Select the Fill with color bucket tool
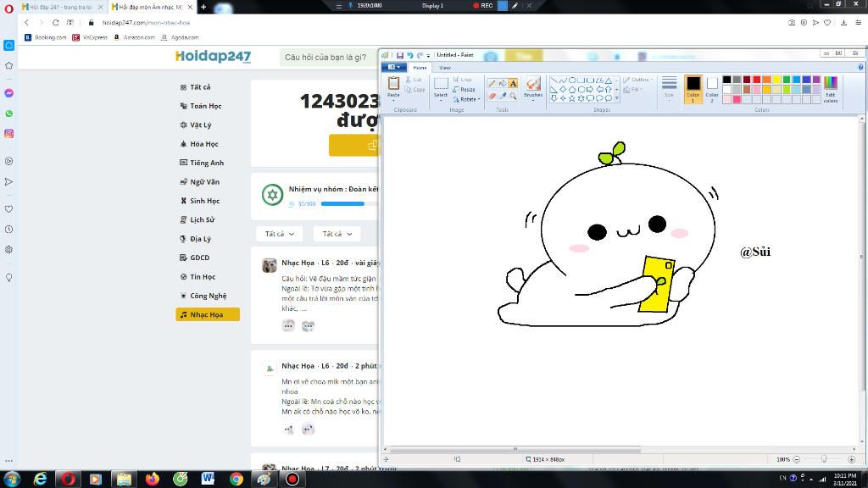This screenshot has height=488, width=868. pyautogui.click(x=502, y=84)
